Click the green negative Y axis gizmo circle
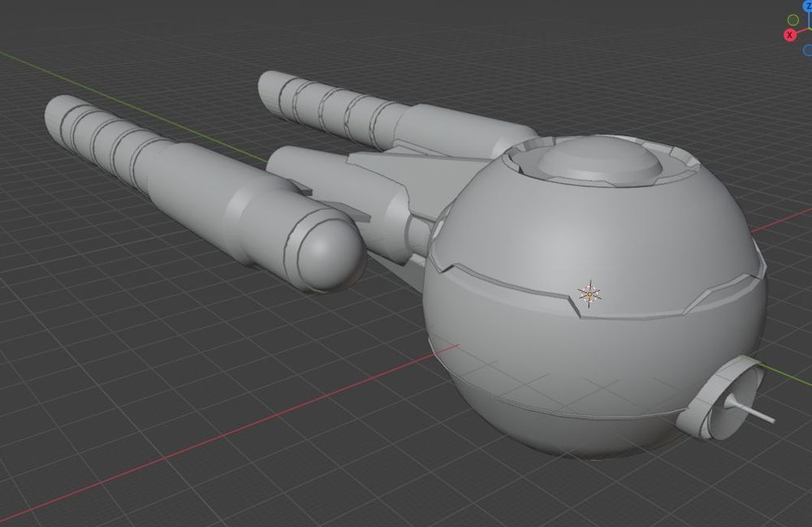The image size is (812, 527). [x=793, y=20]
